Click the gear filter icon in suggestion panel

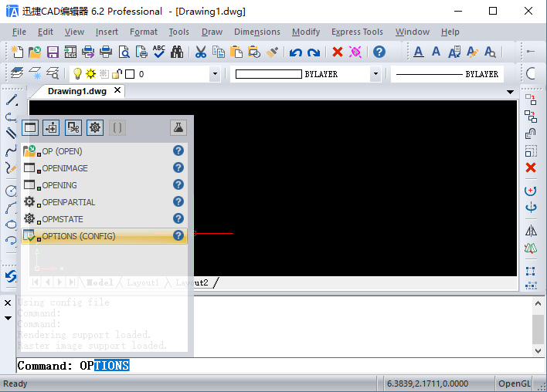95,127
